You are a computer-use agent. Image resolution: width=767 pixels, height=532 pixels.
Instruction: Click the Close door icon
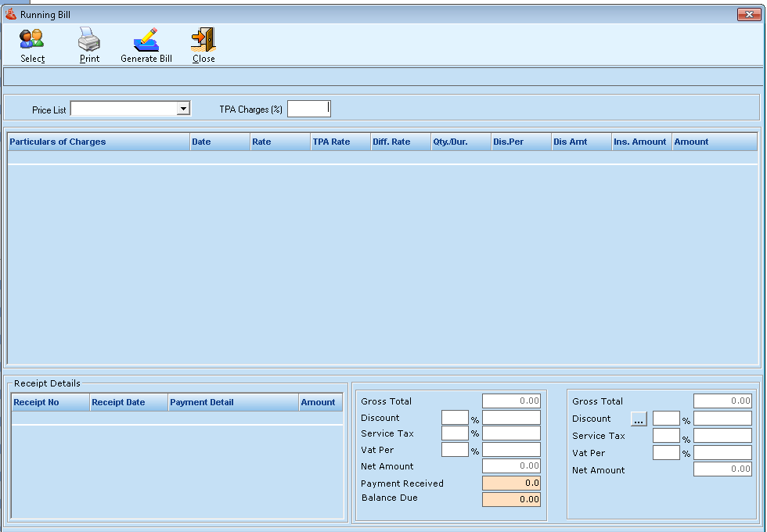pos(203,40)
